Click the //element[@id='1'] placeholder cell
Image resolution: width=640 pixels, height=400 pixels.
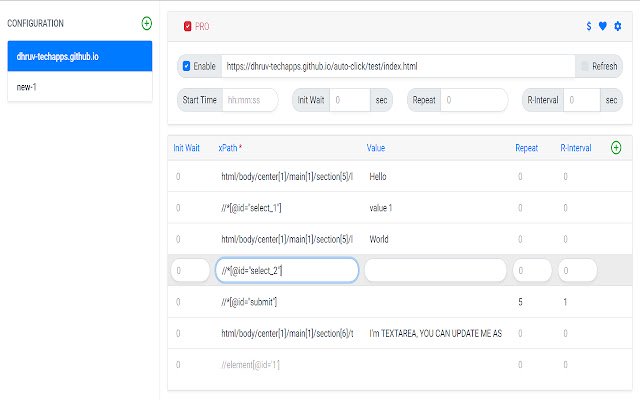click(287, 364)
